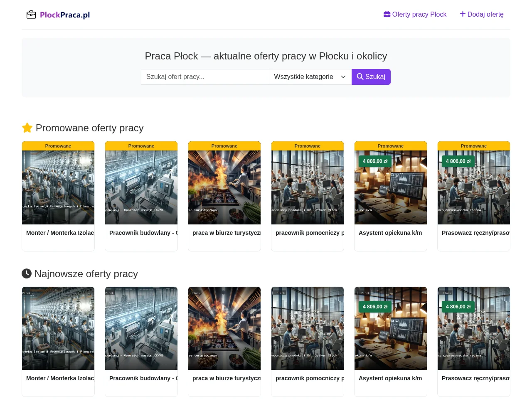Click newest listing title Pracownik budowlany
This screenshot has width=532, height=399.
pos(143,378)
